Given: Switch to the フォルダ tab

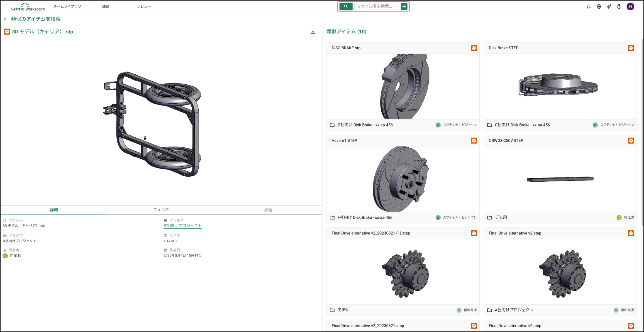Looking at the screenshot, I should pos(161,210).
